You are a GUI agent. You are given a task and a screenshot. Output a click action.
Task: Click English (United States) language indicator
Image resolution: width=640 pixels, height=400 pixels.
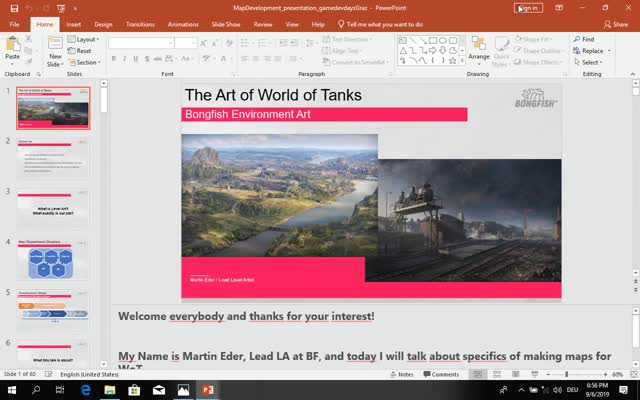(89, 374)
